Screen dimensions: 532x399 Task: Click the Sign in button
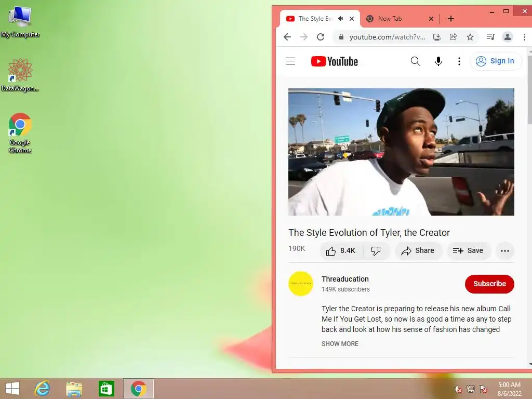point(495,61)
